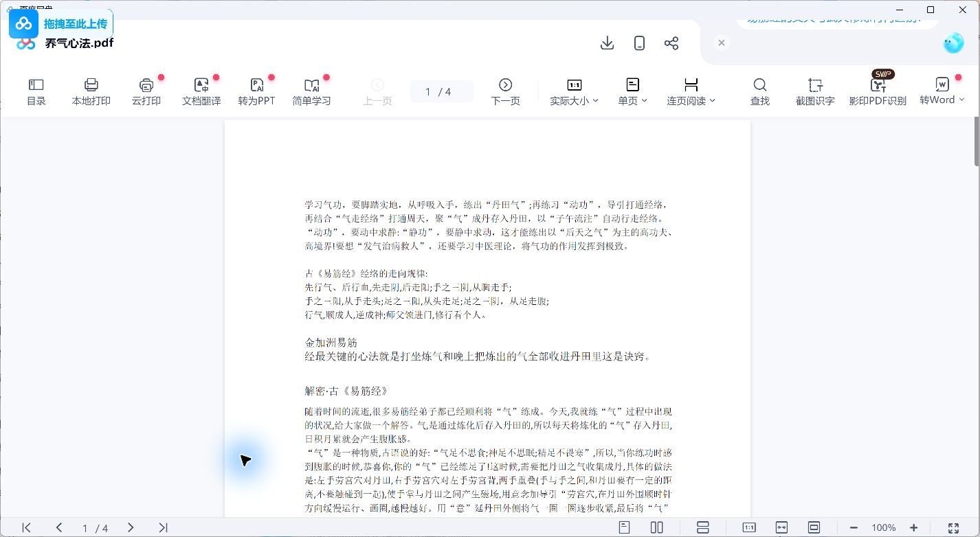Open 影印PDF识别 scanned PDF recognition

[878, 92]
